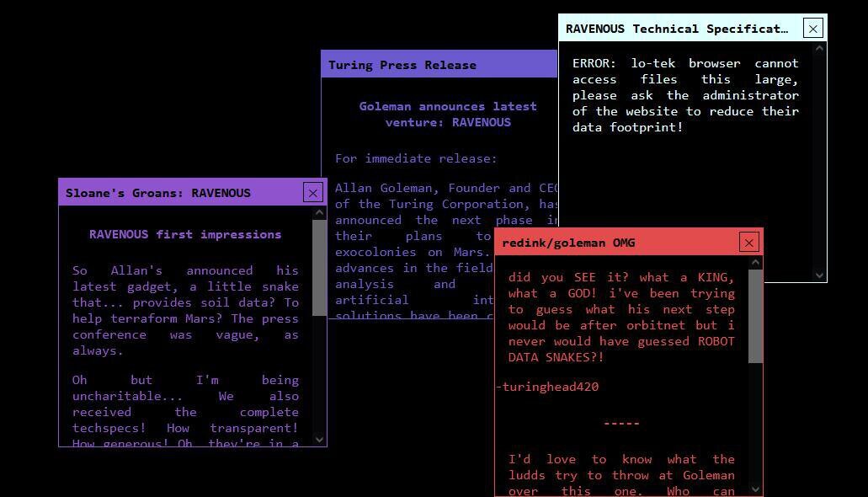Click the scrollbar thumb in Sloane's Groans
Screen dimensions: 868x497
point(319,267)
